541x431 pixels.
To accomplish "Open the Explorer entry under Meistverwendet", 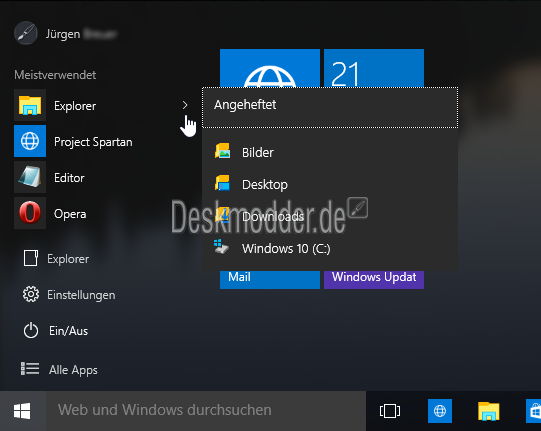I will pyautogui.click(x=104, y=105).
